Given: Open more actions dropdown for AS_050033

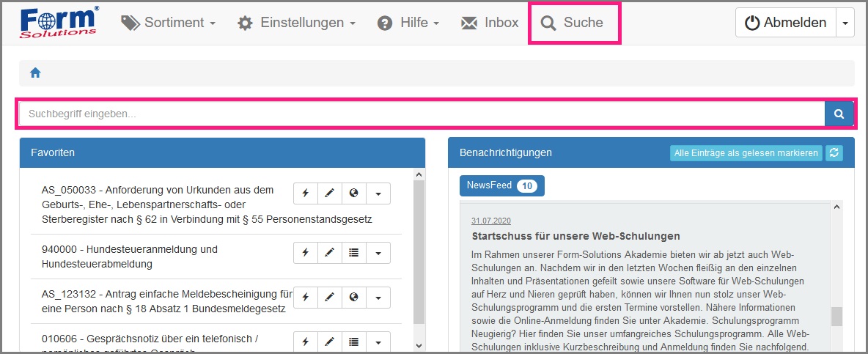Looking at the screenshot, I should click(378, 193).
